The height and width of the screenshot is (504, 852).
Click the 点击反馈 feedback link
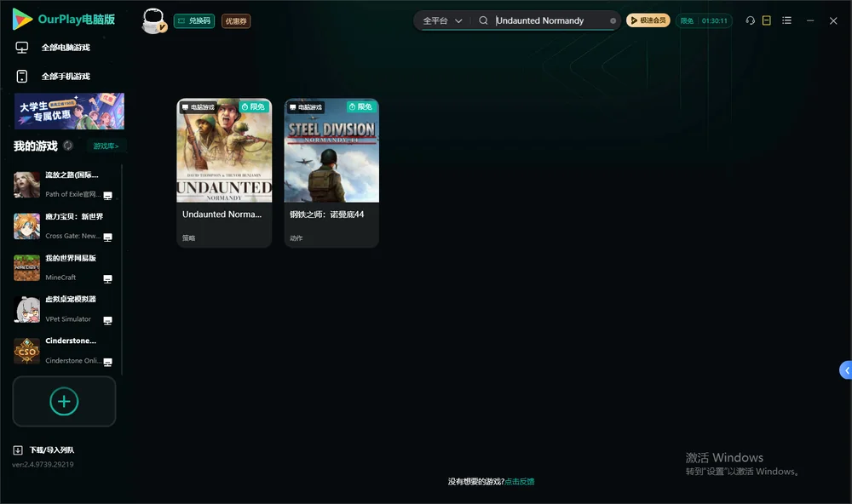(520, 482)
